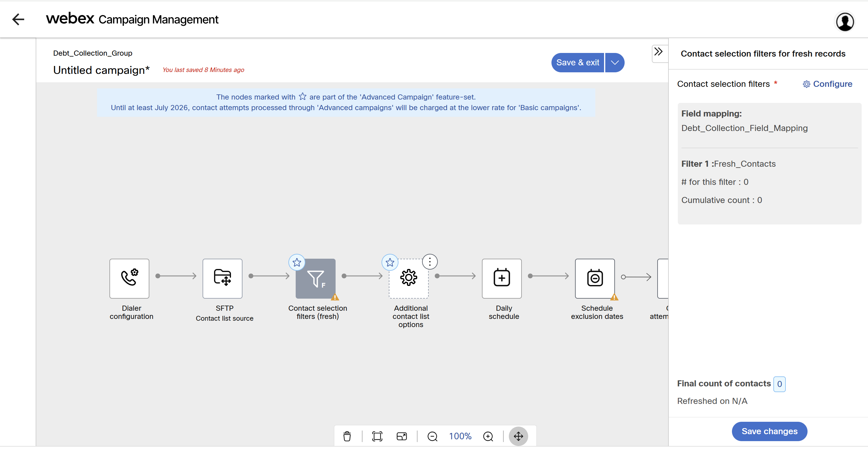
Task: Open three-dot menu on Additional options node
Action: tap(430, 262)
